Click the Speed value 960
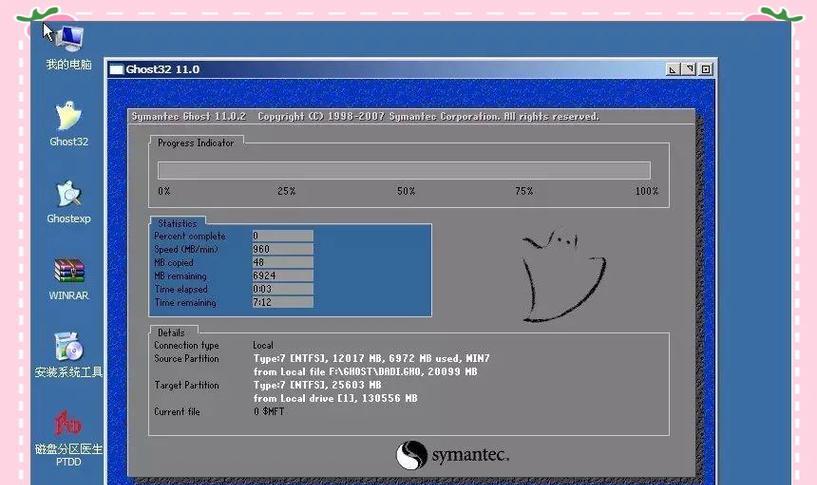 282,249
